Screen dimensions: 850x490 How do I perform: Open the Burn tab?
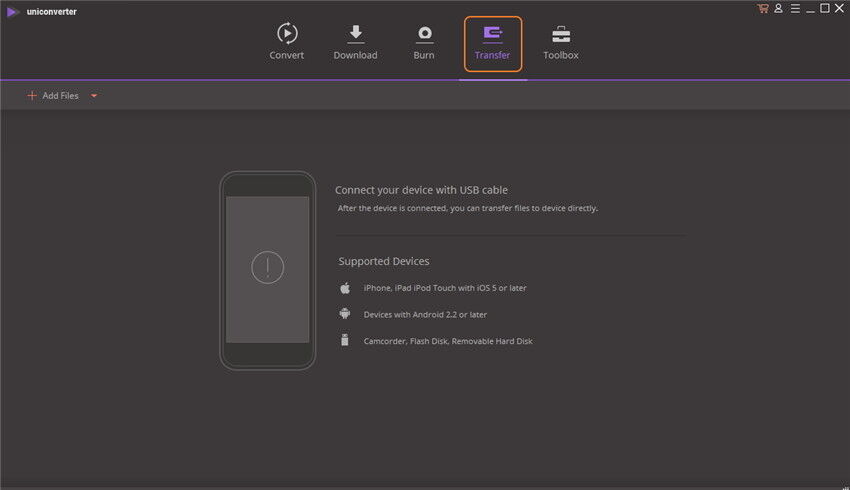pos(424,42)
